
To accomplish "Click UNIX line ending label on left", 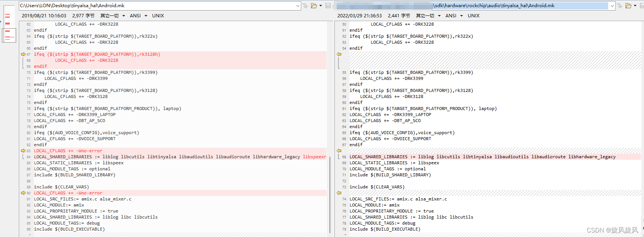I will 158,16.
